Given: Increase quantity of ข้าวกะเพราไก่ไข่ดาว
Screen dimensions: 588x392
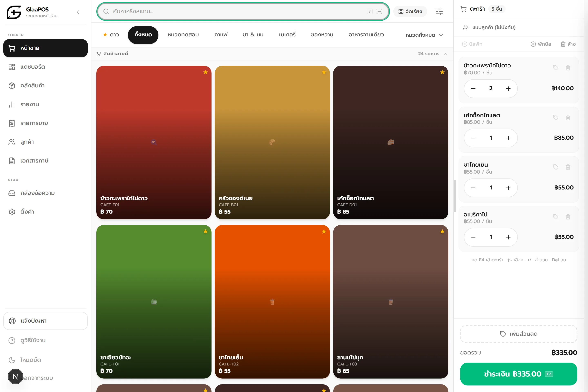Looking at the screenshot, I should 508,88.
